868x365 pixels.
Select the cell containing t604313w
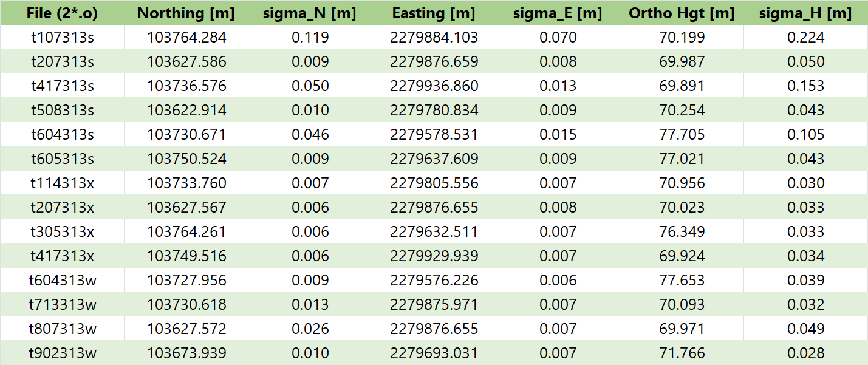click(x=62, y=281)
